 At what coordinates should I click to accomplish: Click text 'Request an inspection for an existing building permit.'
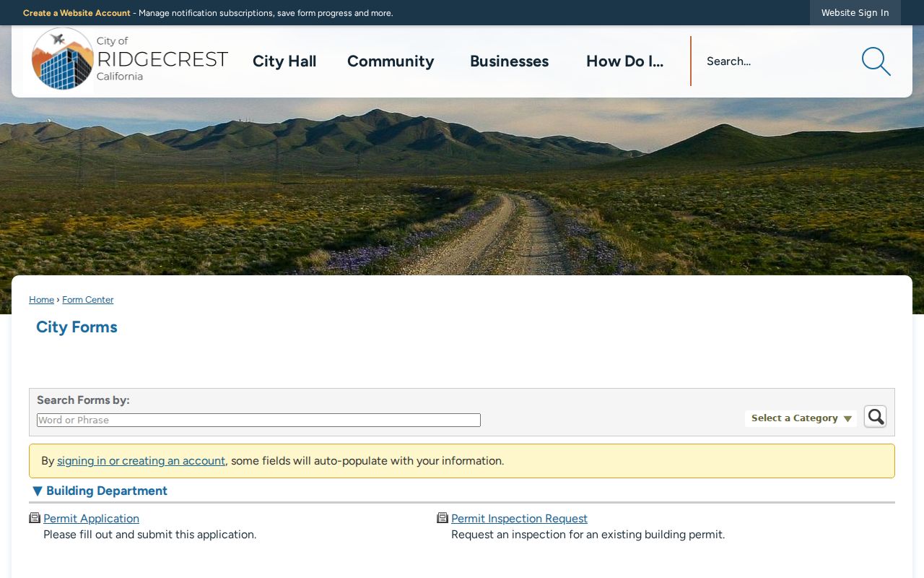click(588, 535)
